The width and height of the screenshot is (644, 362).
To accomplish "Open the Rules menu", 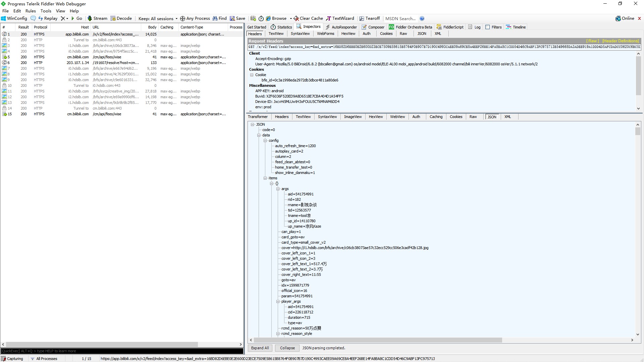I will click(x=31, y=11).
